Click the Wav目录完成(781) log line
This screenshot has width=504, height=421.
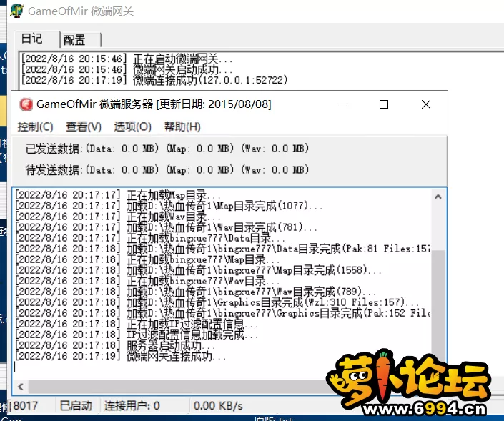166,227
